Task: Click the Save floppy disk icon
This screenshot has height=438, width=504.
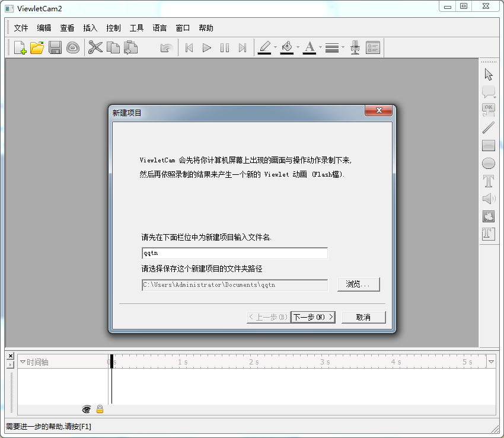Action: 55,48
